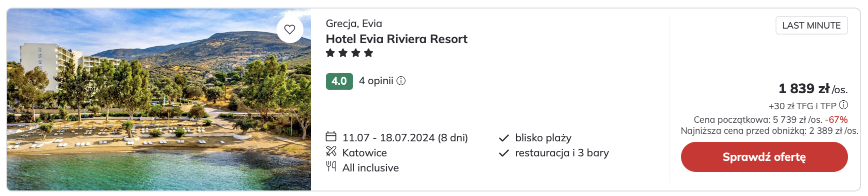The height and width of the screenshot is (196, 868).
Task: Click the airplane departure icon
Action: tap(331, 151)
